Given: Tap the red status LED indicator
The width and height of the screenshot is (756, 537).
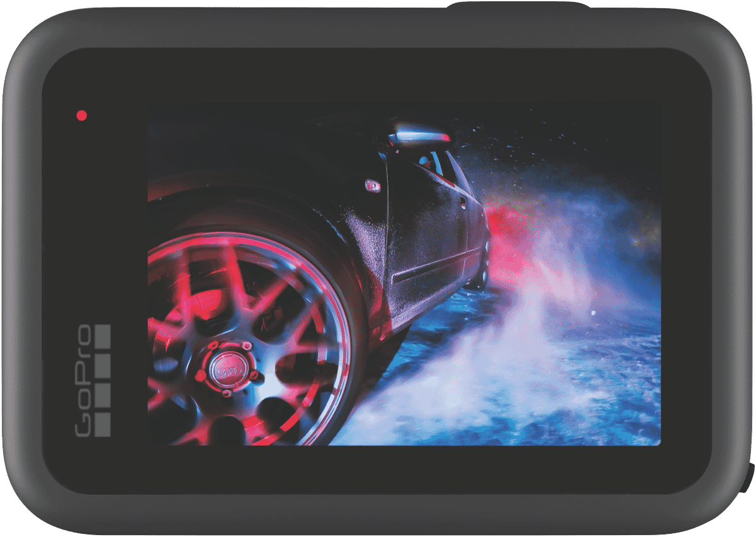Looking at the screenshot, I should click(81, 116).
